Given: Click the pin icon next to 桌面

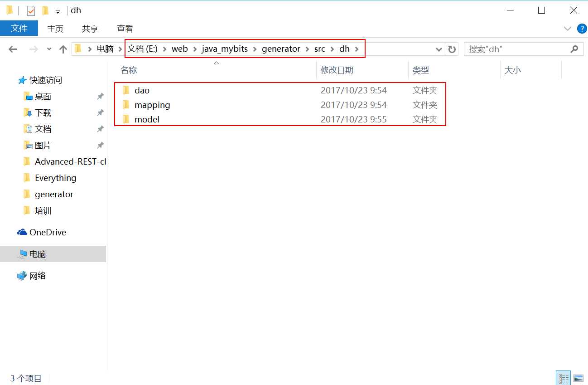Looking at the screenshot, I should pyautogui.click(x=100, y=97).
